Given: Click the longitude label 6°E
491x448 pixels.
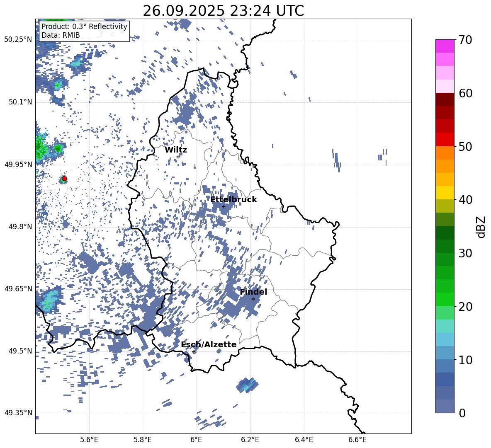Looking at the screenshot, I should coord(196,440).
